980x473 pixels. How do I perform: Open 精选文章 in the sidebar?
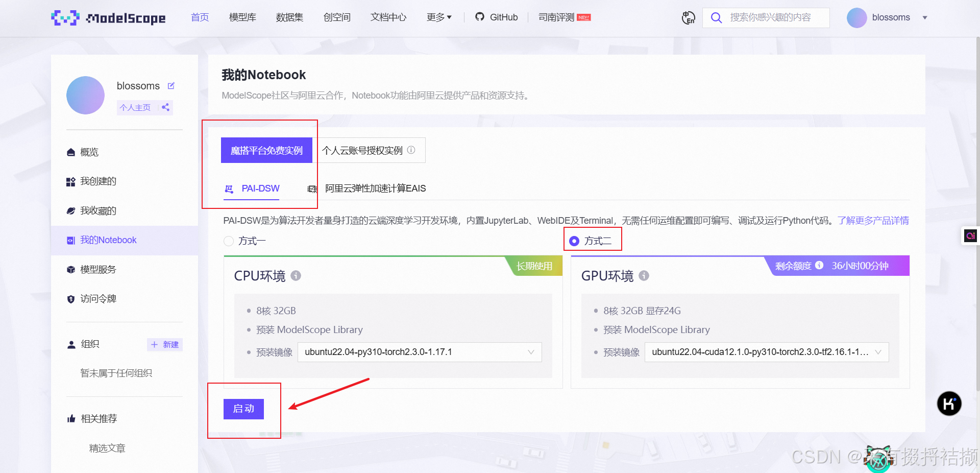coord(107,448)
